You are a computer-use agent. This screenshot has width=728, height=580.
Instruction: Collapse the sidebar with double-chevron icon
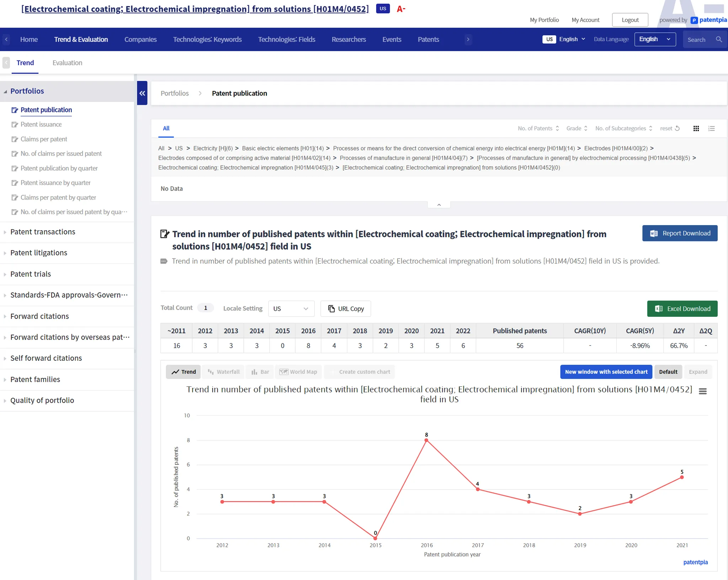point(142,93)
